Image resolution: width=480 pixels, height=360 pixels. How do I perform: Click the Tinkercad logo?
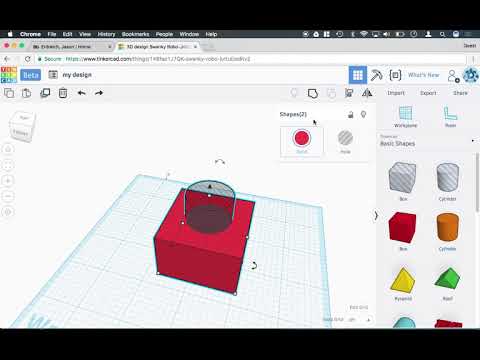(x=9, y=75)
